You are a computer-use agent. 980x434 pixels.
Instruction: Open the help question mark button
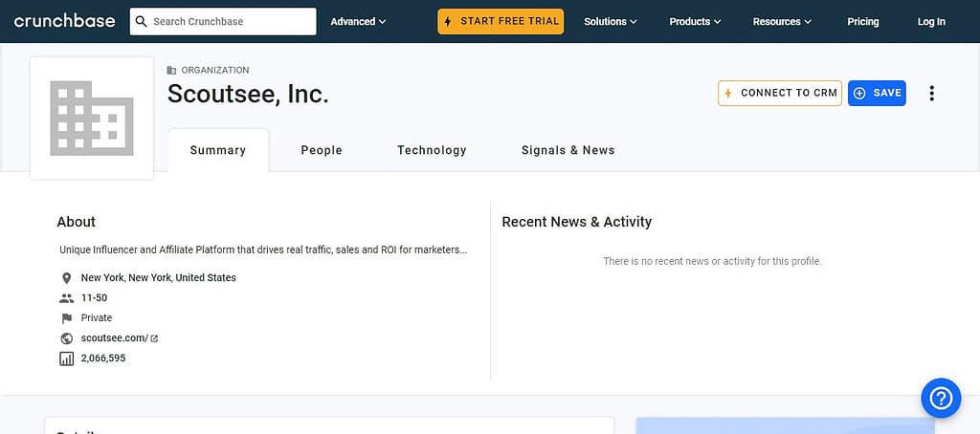pos(941,398)
